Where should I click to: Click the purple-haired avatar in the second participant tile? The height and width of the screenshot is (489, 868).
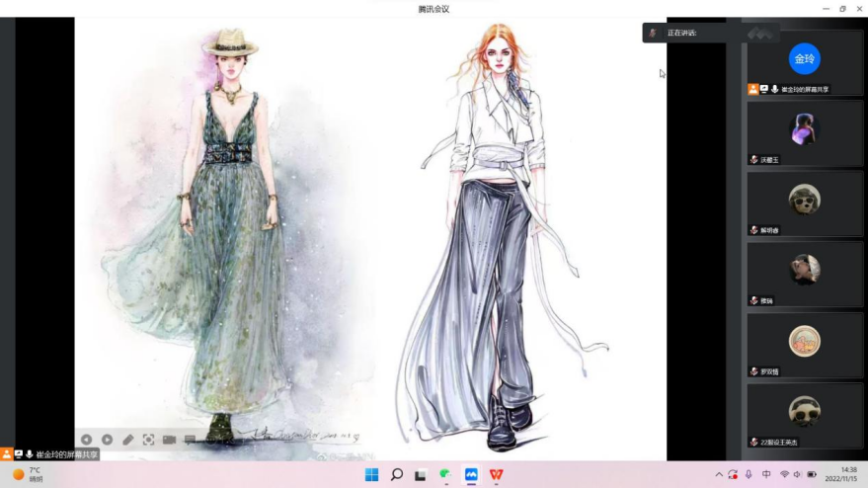(x=805, y=129)
